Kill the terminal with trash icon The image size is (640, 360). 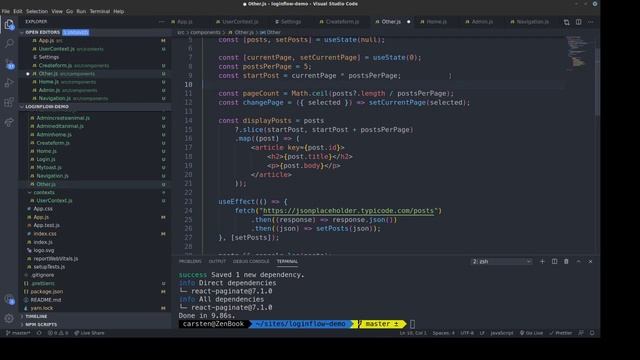[566, 261]
